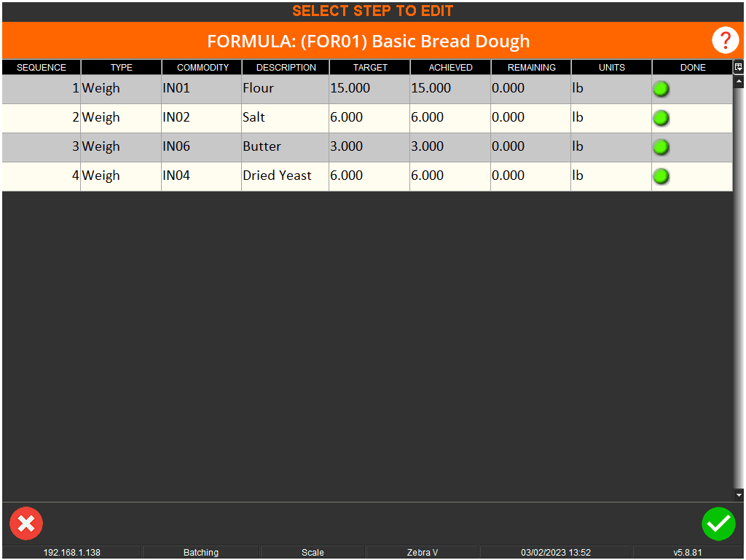Sort by the TARGET column header

coord(370,68)
